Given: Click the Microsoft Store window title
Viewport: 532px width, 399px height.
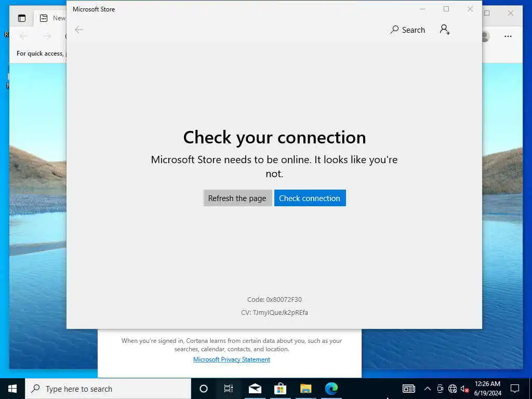Looking at the screenshot, I should coord(94,9).
